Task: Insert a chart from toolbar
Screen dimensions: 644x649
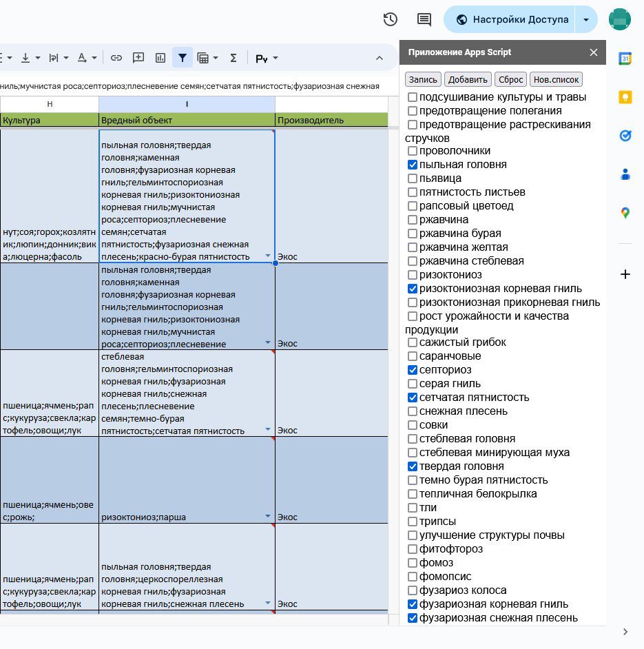Action: click(160, 58)
